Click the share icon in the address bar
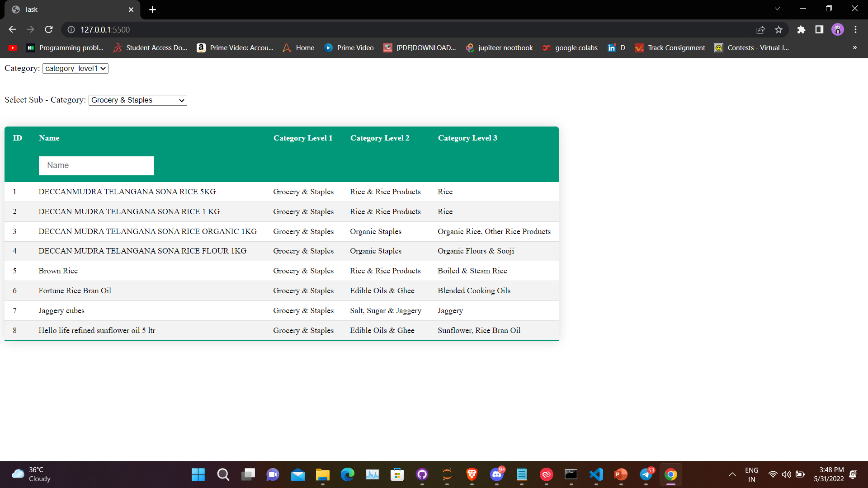The height and width of the screenshot is (488, 868). (x=761, y=29)
